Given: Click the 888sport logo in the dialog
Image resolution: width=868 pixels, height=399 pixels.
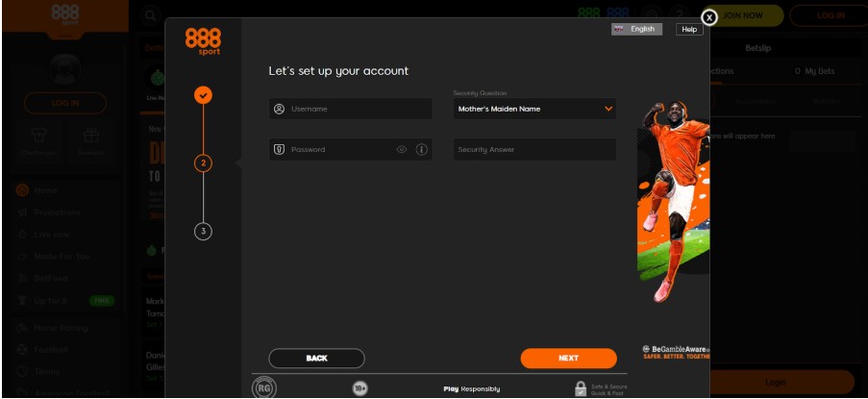Looking at the screenshot, I should [x=203, y=41].
